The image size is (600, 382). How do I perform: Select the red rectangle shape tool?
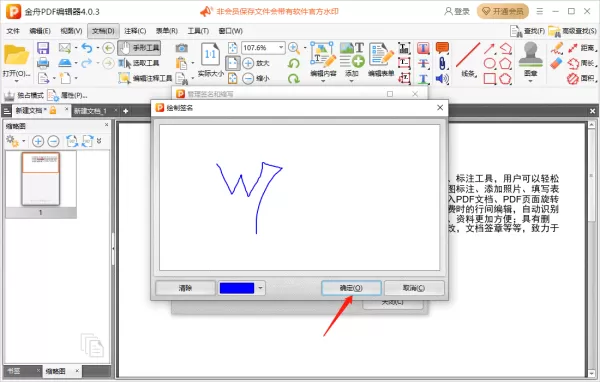click(489, 78)
